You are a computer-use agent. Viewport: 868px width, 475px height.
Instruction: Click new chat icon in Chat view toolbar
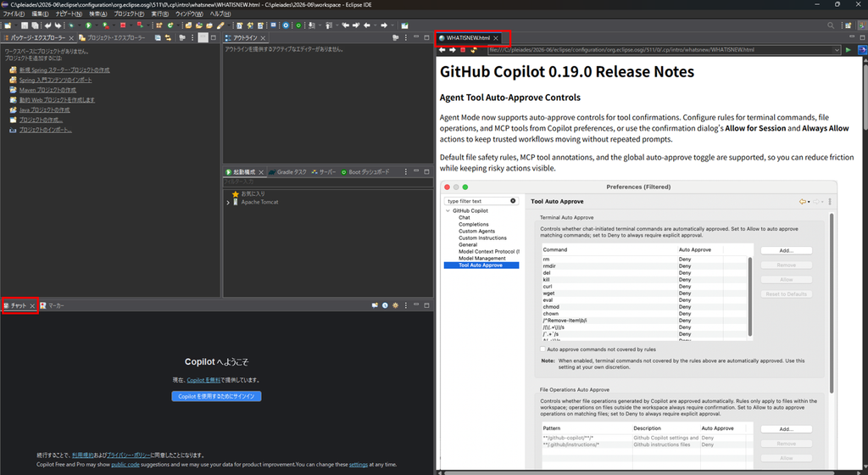click(x=375, y=305)
